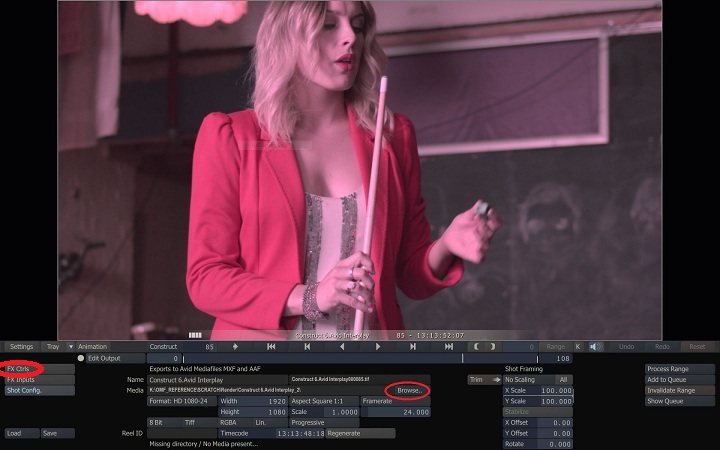
Task: Click the Construct slot number 85
Action: tap(209, 347)
